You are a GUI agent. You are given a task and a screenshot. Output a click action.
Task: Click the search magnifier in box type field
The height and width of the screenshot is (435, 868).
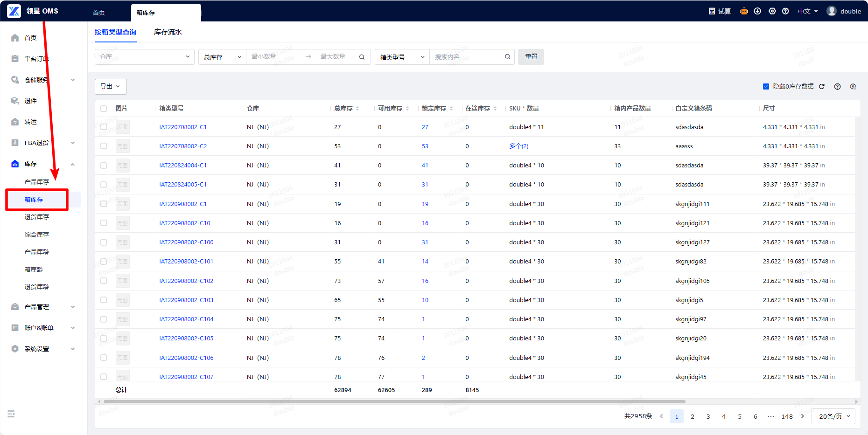click(507, 57)
